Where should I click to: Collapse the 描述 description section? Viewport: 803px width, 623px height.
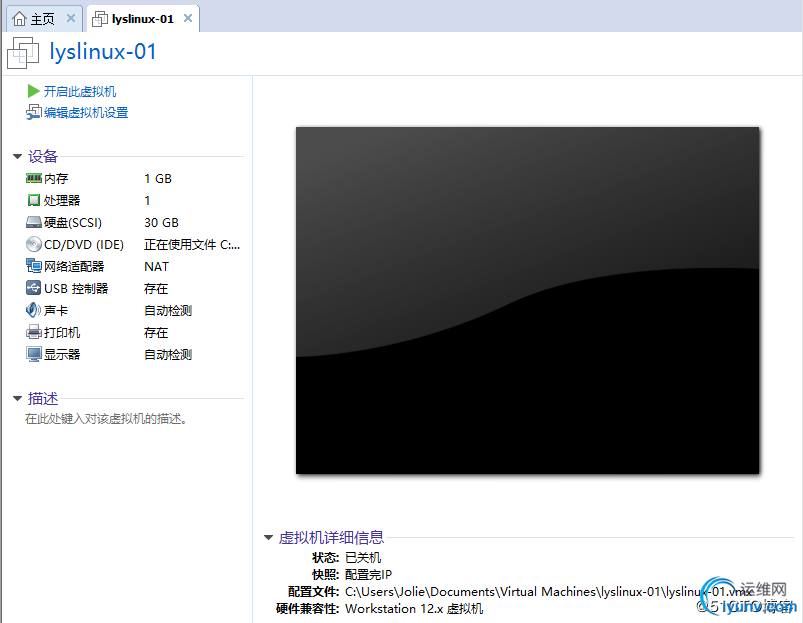click(x=17, y=398)
